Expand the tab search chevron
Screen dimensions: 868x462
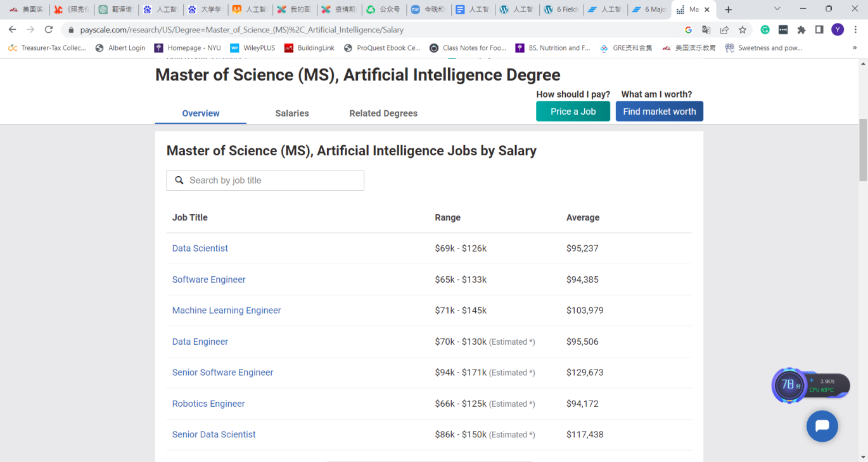tap(777, 9)
